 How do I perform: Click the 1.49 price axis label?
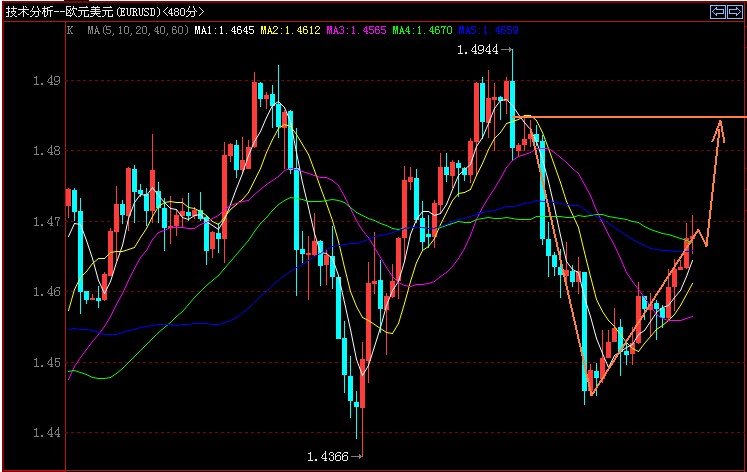[47, 80]
